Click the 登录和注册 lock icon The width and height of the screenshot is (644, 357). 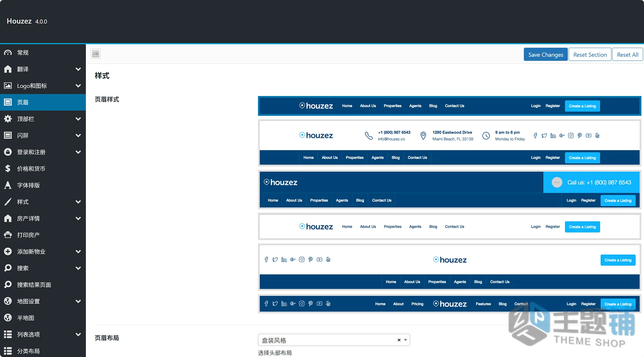point(8,152)
